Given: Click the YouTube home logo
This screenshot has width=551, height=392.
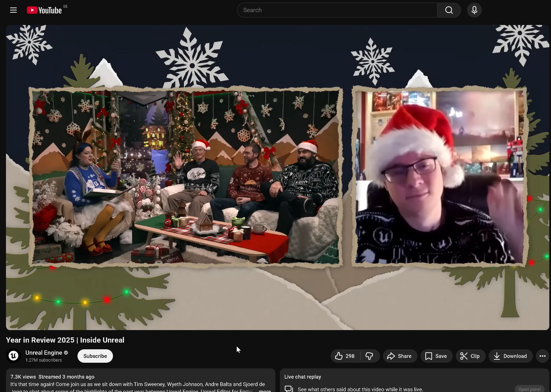Looking at the screenshot, I should click(x=44, y=10).
